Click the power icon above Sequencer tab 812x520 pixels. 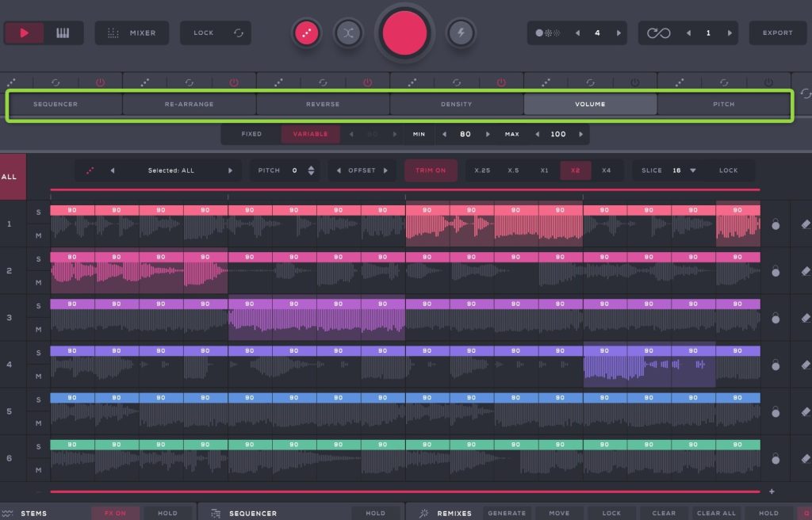[101, 82]
